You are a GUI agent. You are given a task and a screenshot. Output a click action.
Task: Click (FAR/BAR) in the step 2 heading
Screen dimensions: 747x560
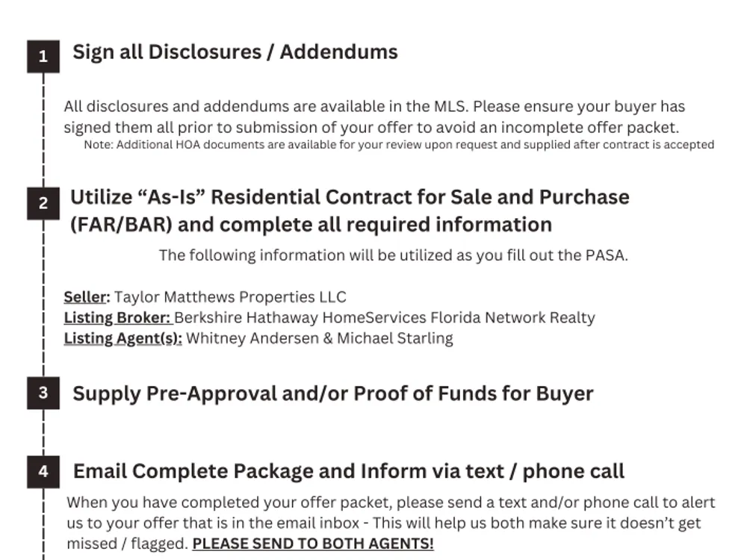point(121,225)
